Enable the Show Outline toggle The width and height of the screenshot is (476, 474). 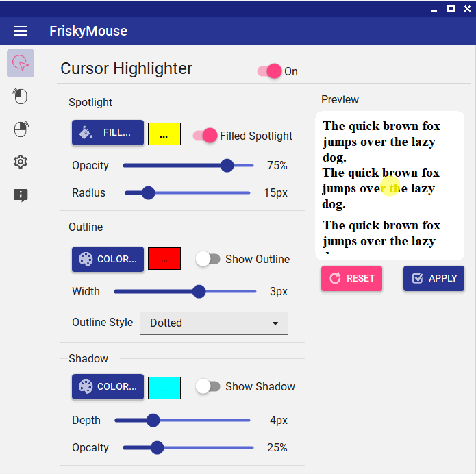coord(208,259)
